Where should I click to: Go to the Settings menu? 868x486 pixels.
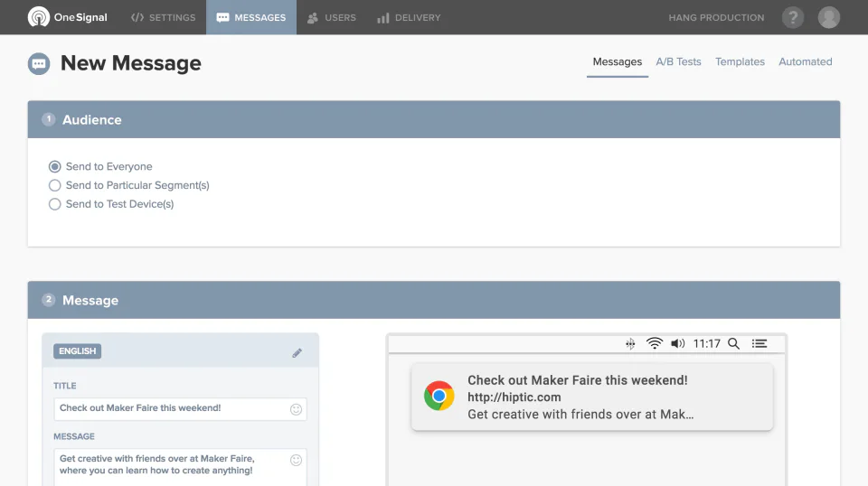(x=163, y=17)
